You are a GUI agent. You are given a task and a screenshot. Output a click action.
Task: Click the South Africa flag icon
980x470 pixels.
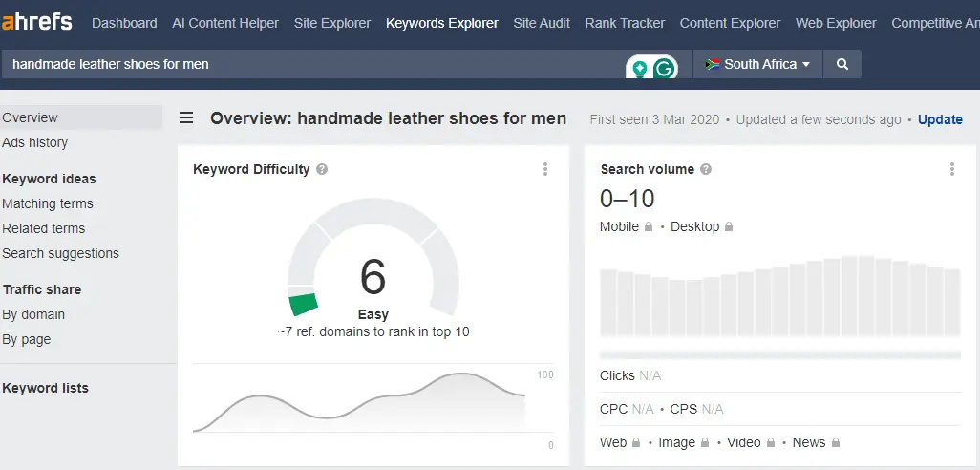(713, 64)
